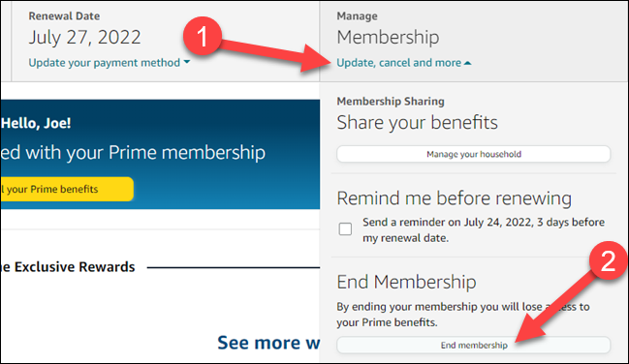Select the 'Renewal Date July 27, 2022' section
Viewport: 629px width, 364px height.
coord(166,42)
